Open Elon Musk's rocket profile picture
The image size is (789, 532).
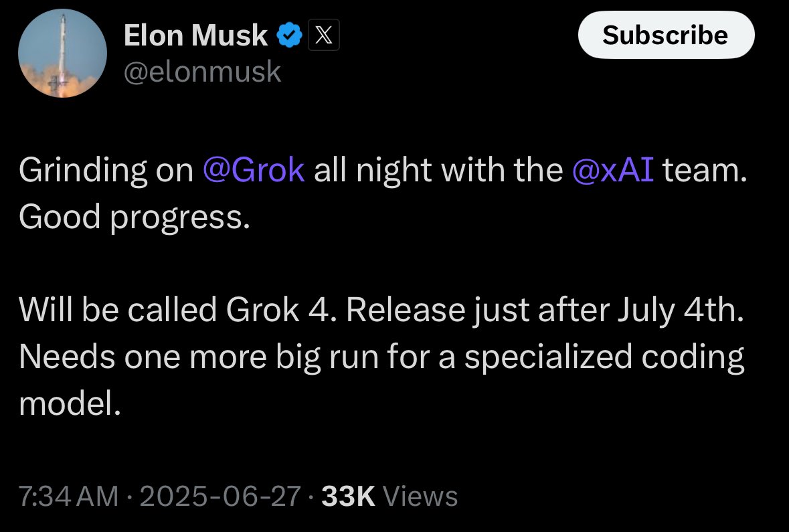tap(62, 54)
